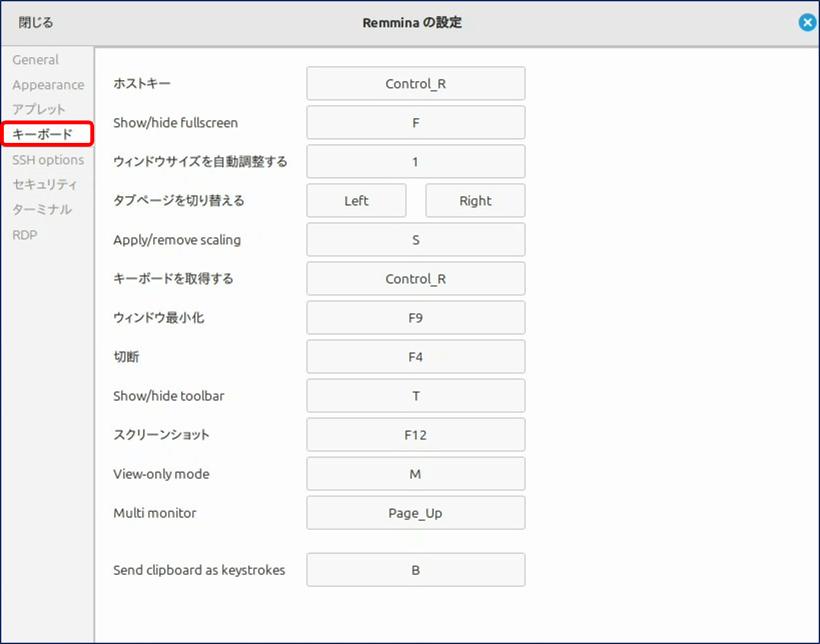Set the ウィンドウサイズを自動調整する key button
The width and height of the screenshot is (820, 644).
[x=416, y=161]
